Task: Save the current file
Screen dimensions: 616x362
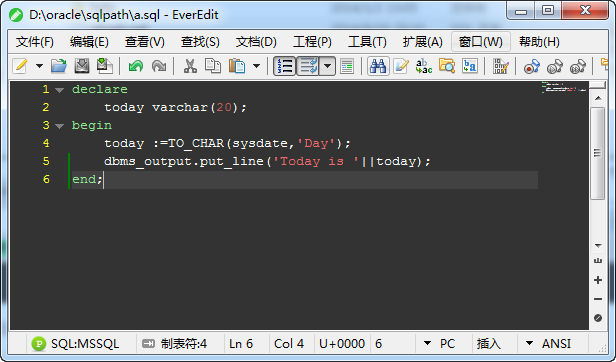Action: (82, 66)
